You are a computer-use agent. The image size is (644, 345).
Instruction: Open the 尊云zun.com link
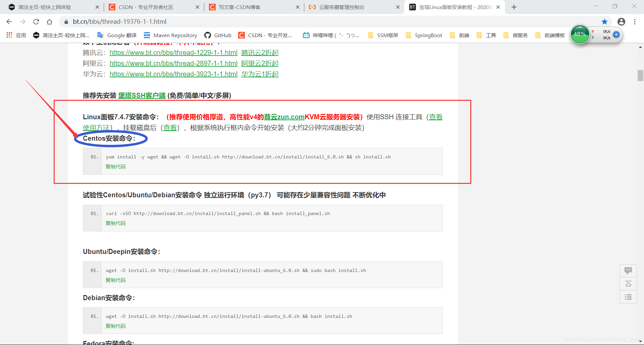[284, 117]
